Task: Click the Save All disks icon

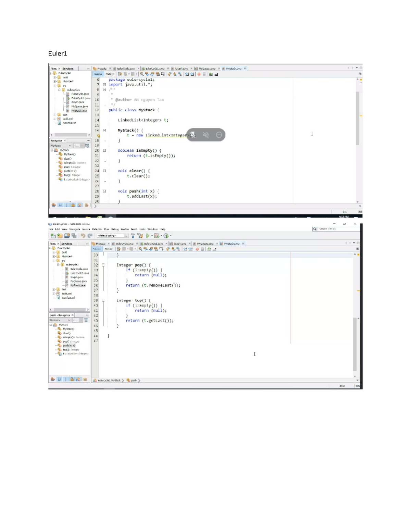Action: (74, 236)
